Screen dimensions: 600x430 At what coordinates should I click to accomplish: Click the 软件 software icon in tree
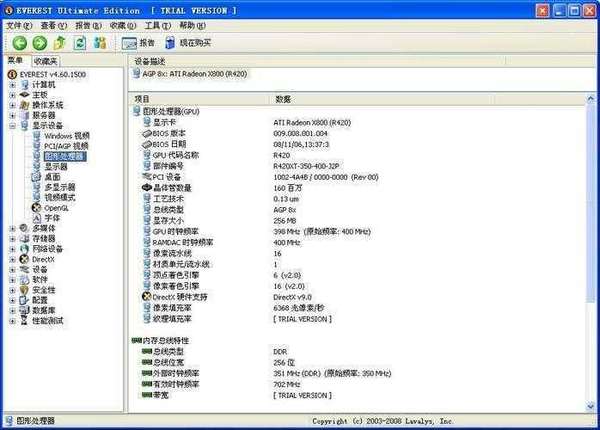pos(24,280)
